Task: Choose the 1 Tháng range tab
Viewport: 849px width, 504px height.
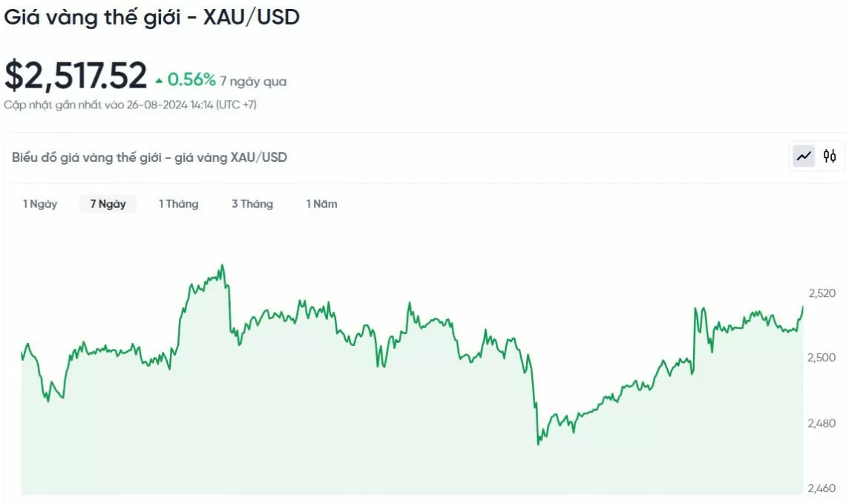Action: coord(179,204)
